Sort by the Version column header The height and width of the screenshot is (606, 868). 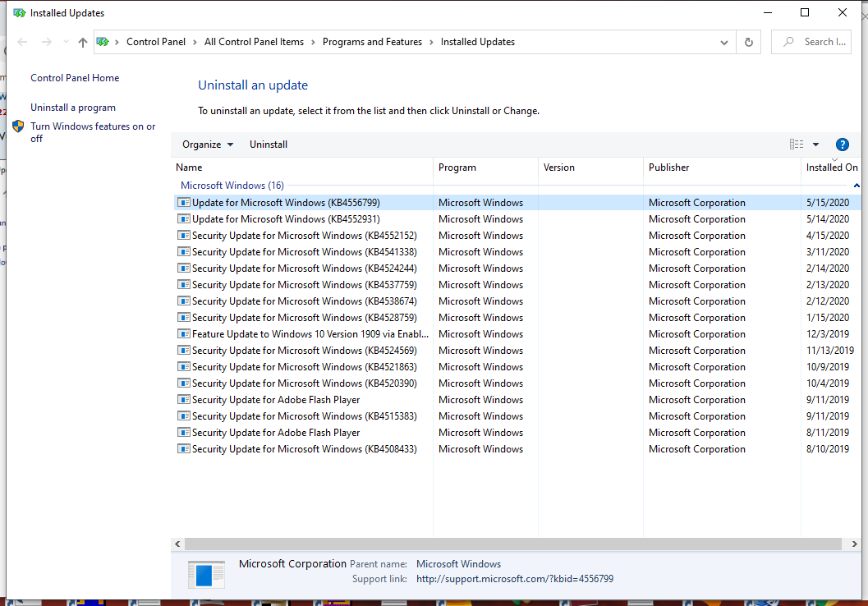[590, 168]
